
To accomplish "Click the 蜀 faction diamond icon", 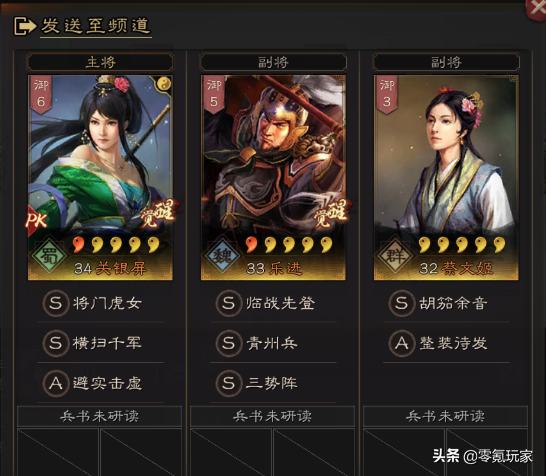I will click(x=49, y=257).
